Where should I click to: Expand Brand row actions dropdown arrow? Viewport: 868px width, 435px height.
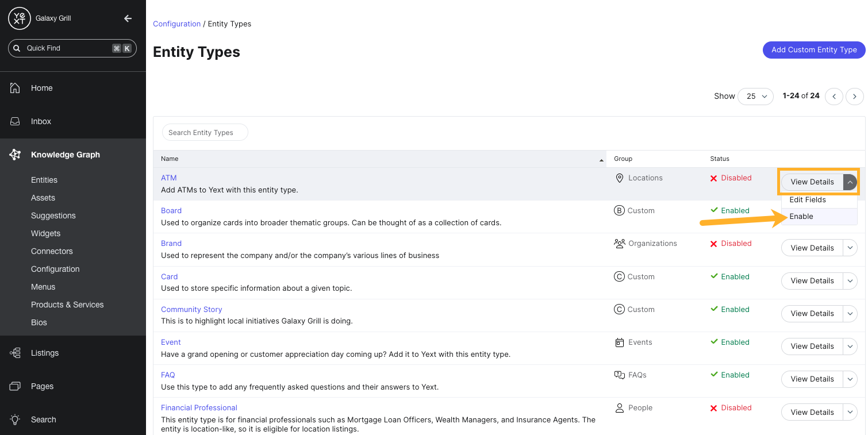(x=850, y=248)
